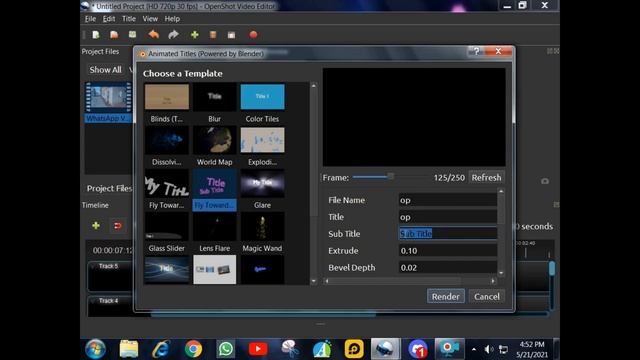Show hidden tray icons arrow
Image resolution: width=640 pixels, height=360 pixels.
[473, 349]
